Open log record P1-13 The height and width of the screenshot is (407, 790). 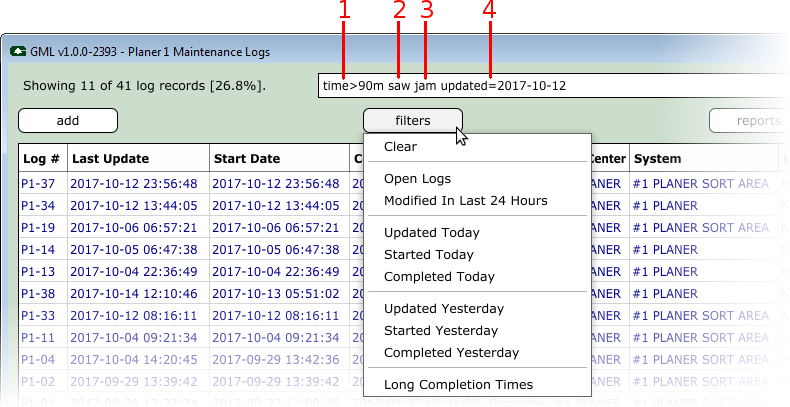38,272
